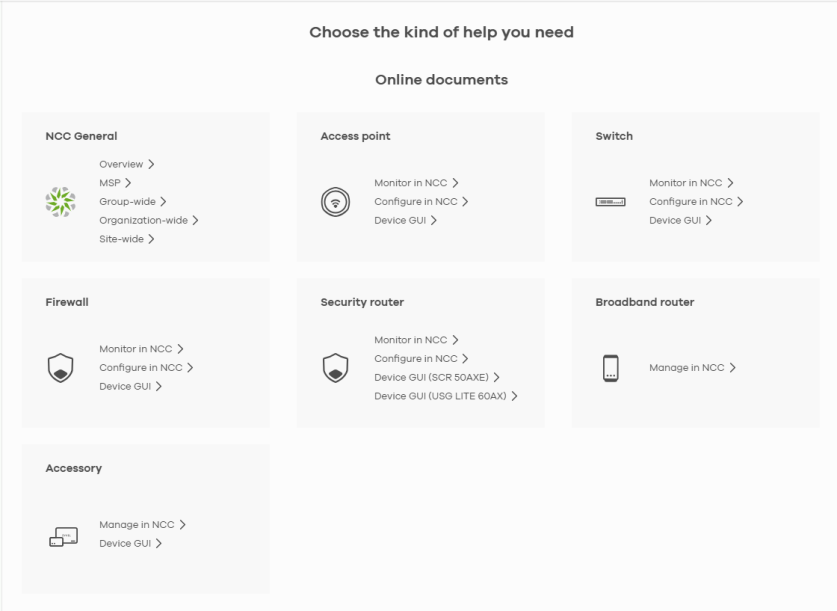The width and height of the screenshot is (837, 611).
Task: Click the Firewall shield icon
Action: [60, 368]
